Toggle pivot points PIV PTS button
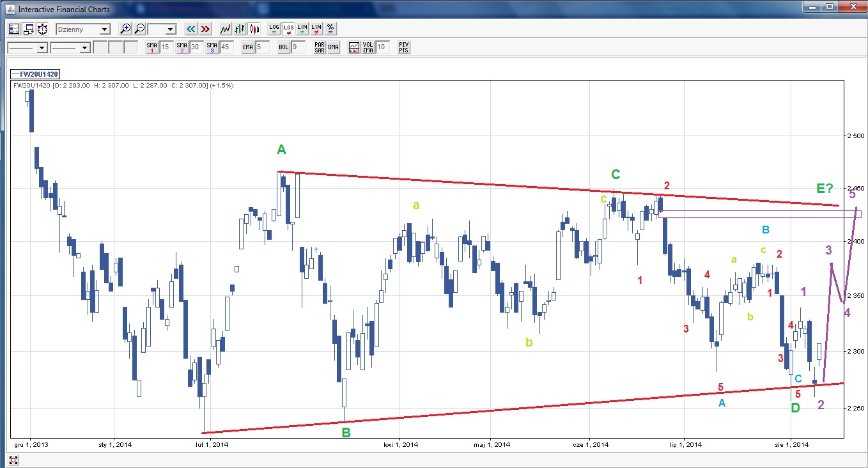 tap(403, 47)
